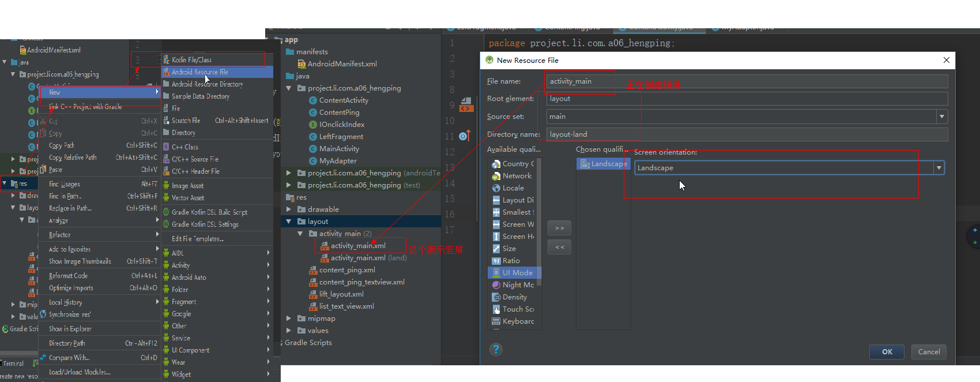This screenshot has height=382, width=980.
Task: Click the Network Code qualifier icon
Action: coord(496,176)
